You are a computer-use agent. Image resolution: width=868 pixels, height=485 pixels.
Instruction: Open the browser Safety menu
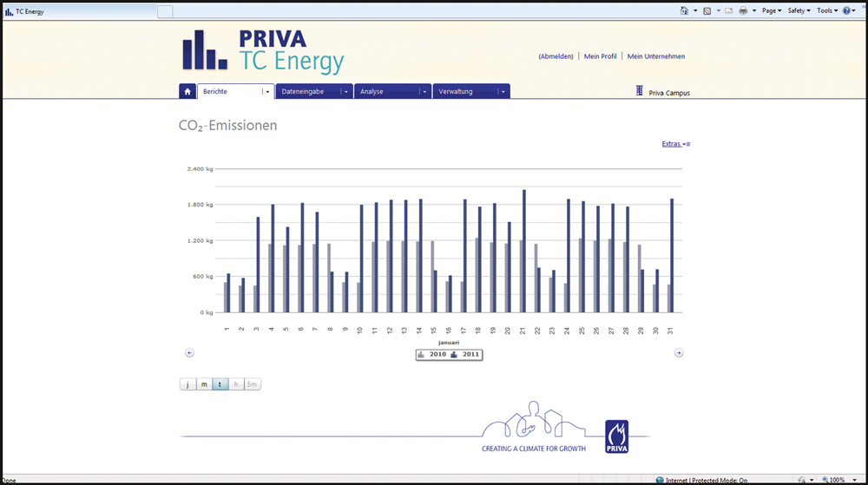[x=799, y=10]
